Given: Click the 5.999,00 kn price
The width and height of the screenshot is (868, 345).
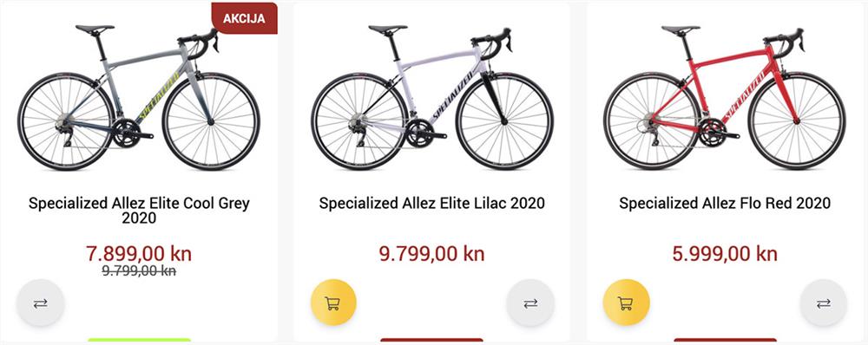Looking at the screenshot, I should (x=725, y=254).
